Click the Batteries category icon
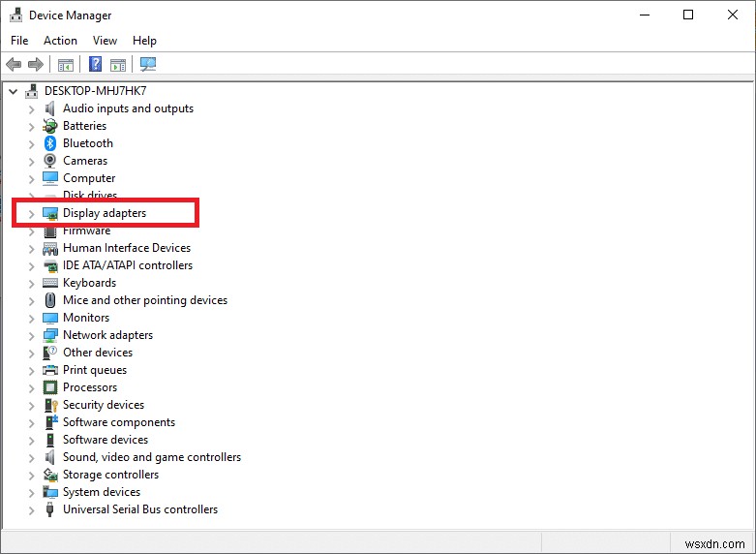 pyautogui.click(x=49, y=126)
